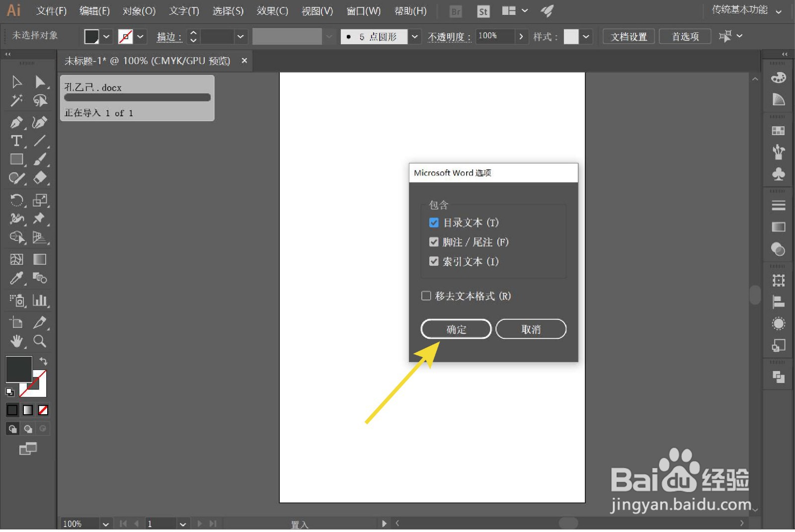
Task: Select the Paintbrush tool
Action: [40, 159]
